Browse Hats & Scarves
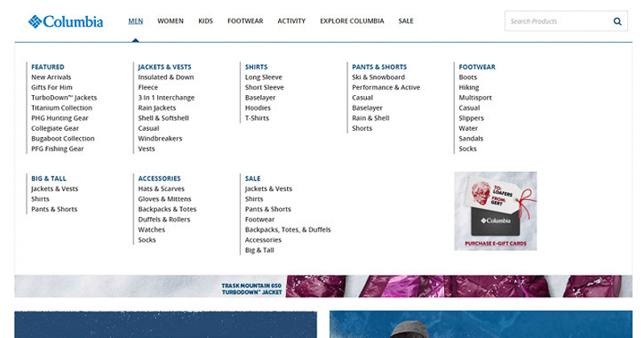Screen dimensions: 644x338 click(x=161, y=189)
